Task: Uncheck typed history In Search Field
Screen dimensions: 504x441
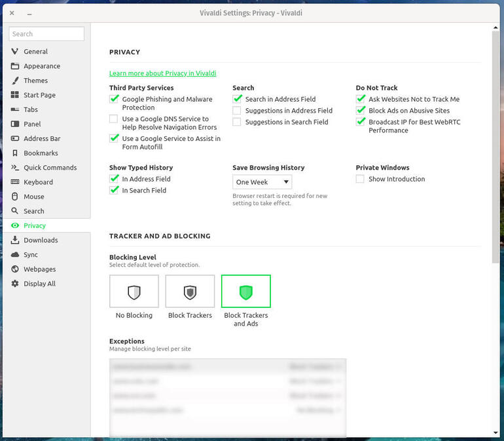Action: [114, 190]
